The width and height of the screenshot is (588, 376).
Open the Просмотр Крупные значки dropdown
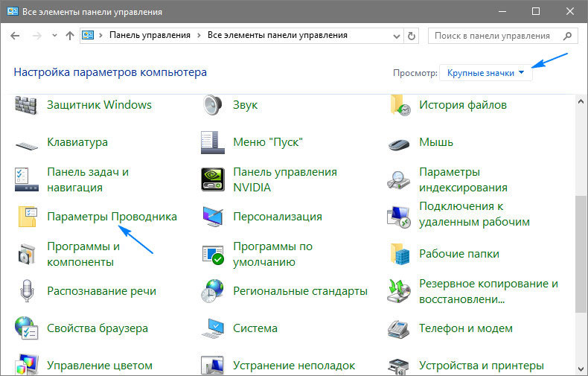click(x=486, y=72)
